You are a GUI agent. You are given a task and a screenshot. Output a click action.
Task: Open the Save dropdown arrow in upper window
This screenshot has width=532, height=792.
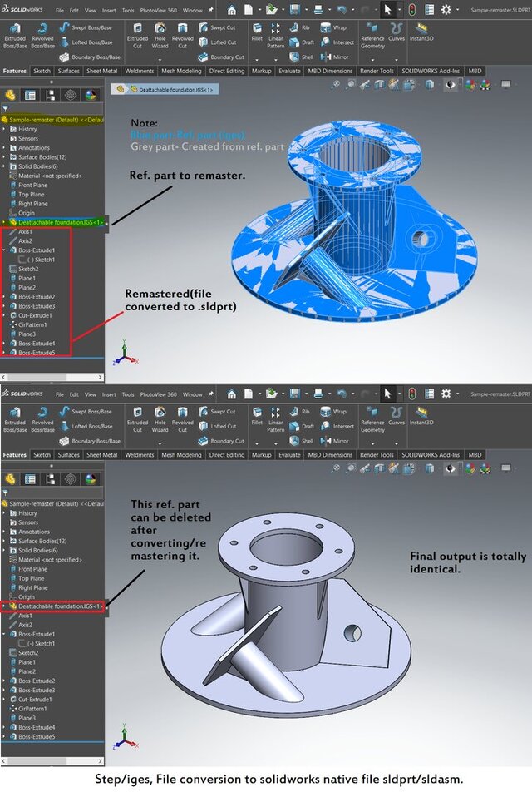coord(307,10)
